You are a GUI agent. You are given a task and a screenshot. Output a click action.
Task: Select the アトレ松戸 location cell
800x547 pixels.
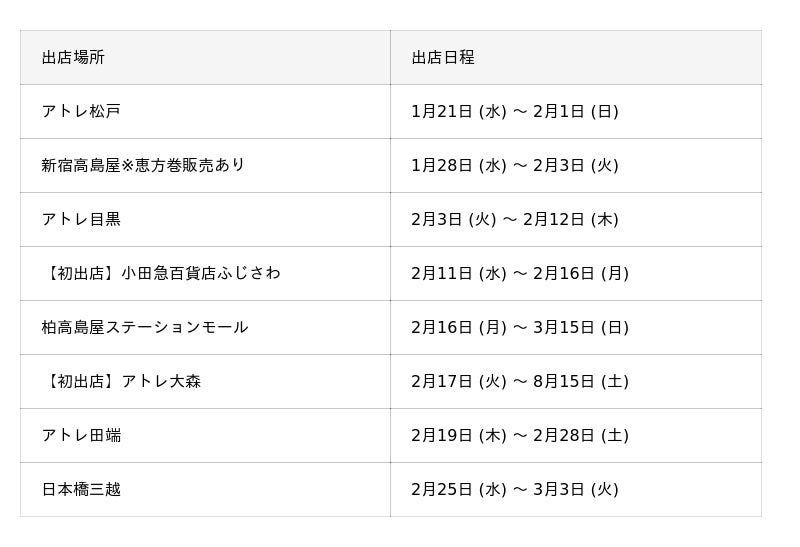(x=81, y=112)
